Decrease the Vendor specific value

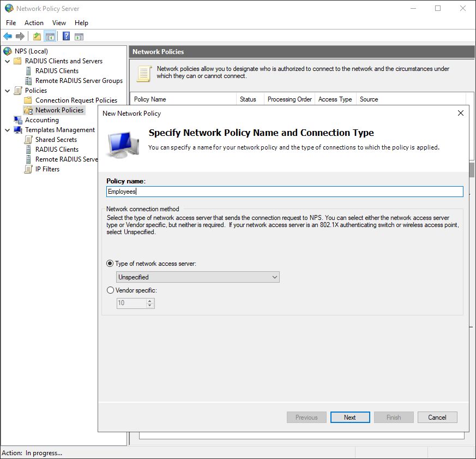point(149,305)
